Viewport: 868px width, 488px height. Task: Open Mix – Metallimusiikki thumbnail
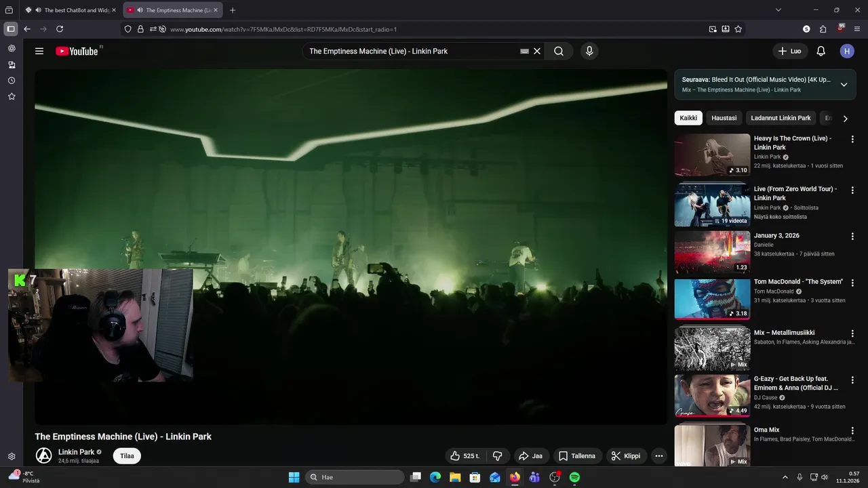[x=712, y=348]
